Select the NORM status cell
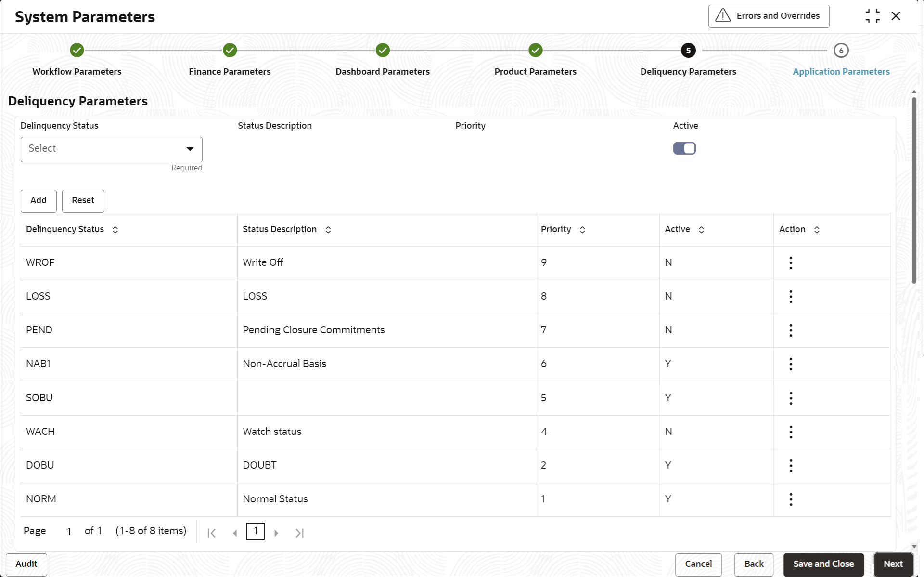This screenshot has height=577, width=924. coord(129,499)
